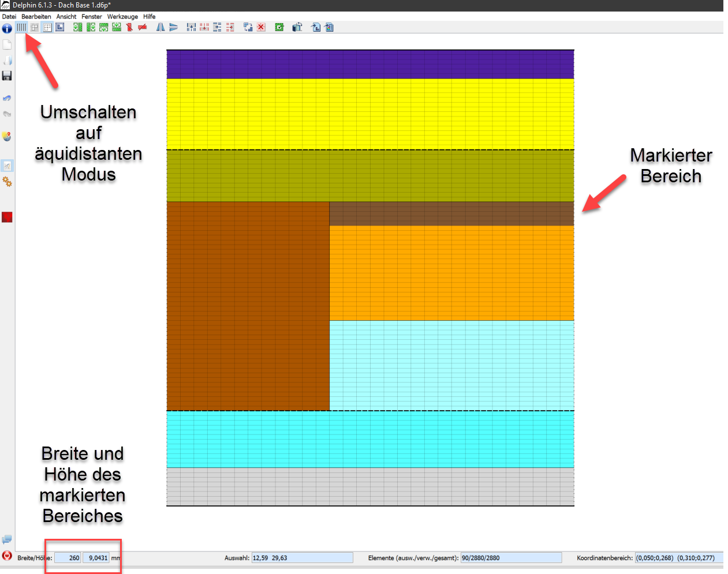Click the blue framed diagram view icon
Viewport: 728px width, 574px height.
59,27
